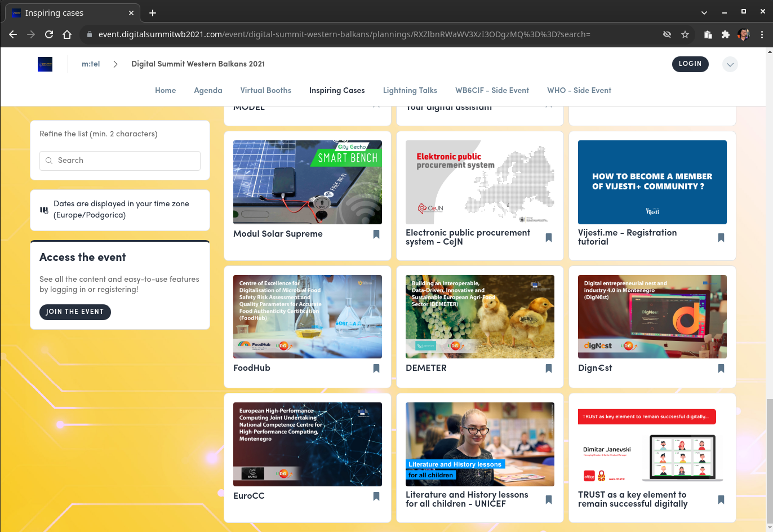Switch to the Agenda tab
Screen dimensions: 773x532
click(208, 90)
